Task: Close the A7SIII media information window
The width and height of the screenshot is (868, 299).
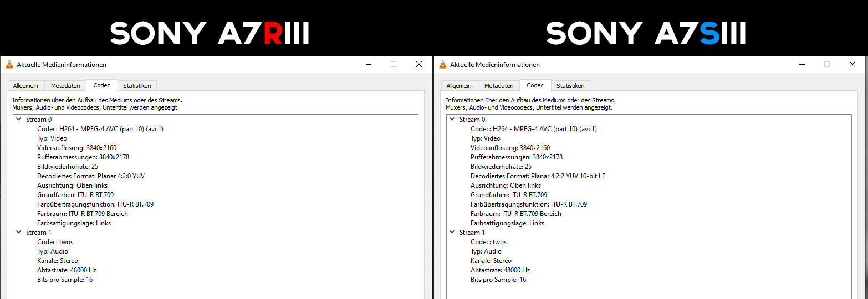Action: point(852,65)
